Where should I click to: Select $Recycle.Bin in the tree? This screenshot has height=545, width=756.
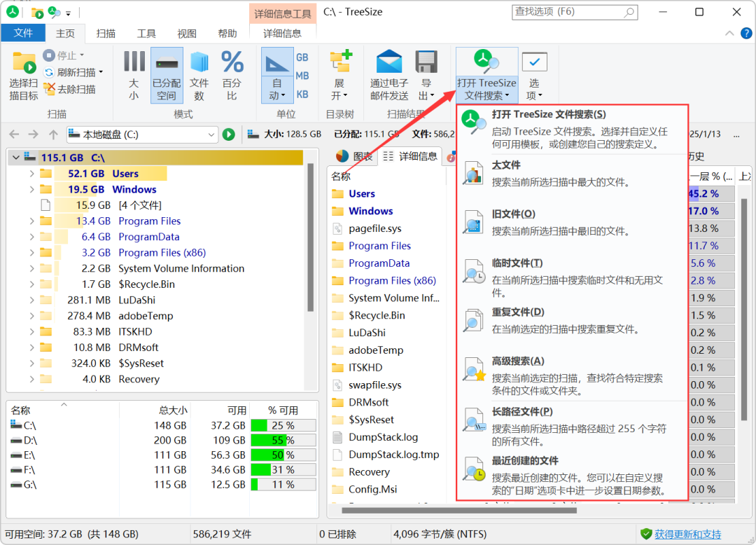(x=146, y=284)
